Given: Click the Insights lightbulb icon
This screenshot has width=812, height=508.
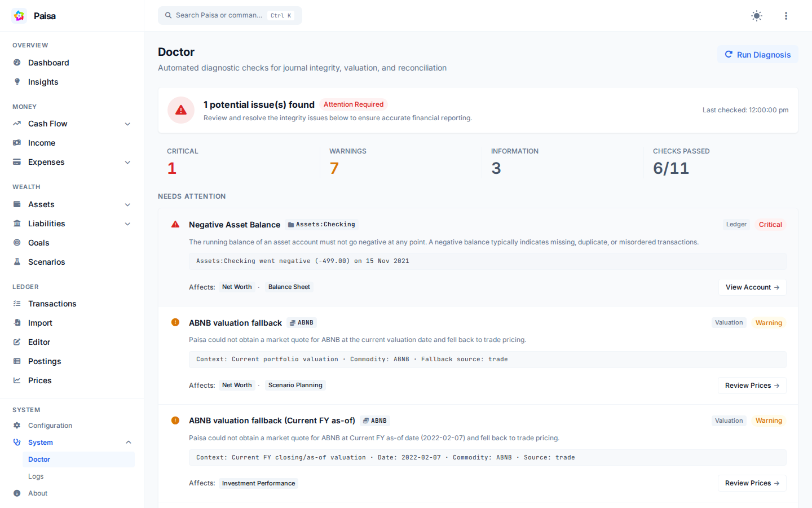Looking at the screenshot, I should coord(17,82).
